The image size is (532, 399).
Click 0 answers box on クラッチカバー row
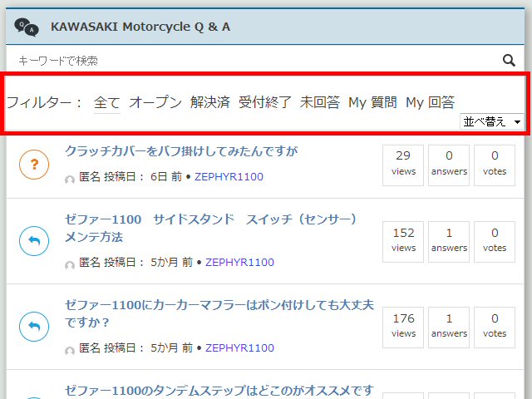(449, 165)
